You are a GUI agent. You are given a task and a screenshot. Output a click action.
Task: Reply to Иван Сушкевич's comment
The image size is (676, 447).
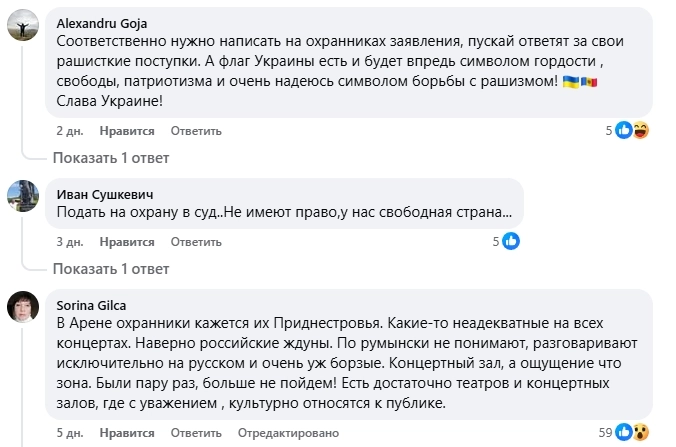click(x=195, y=242)
